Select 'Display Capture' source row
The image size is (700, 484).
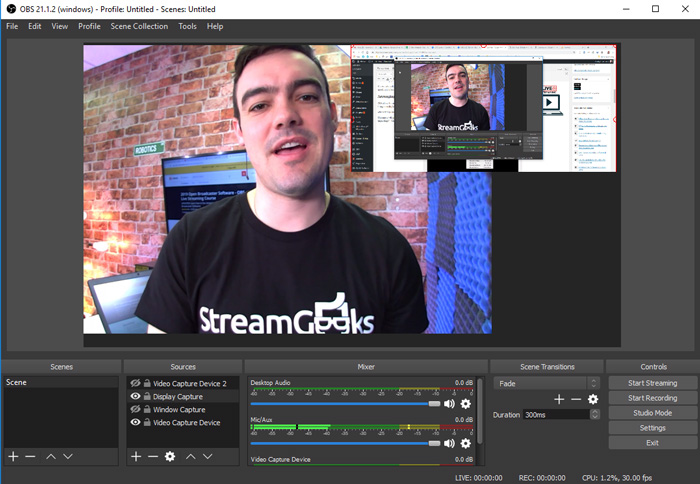click(183, 396)
